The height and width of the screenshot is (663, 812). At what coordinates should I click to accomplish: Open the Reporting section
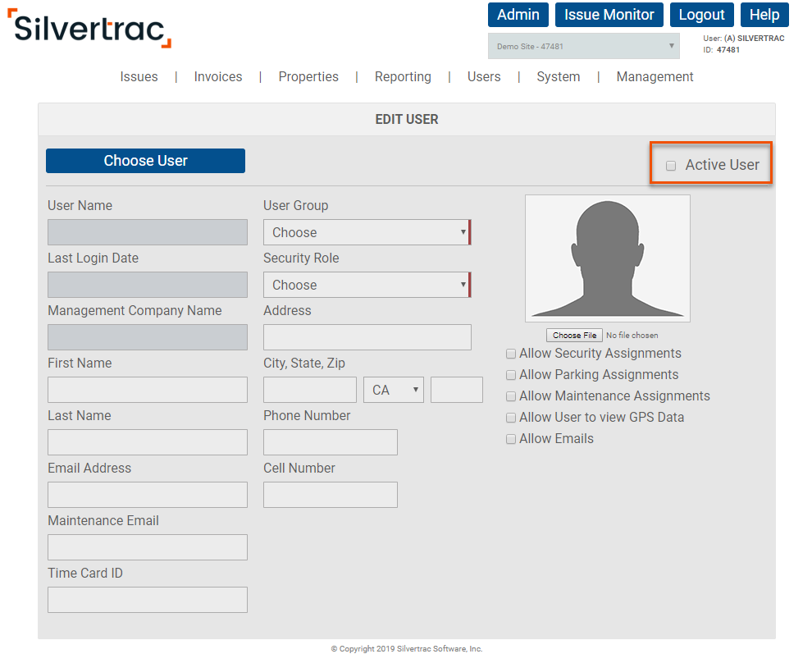403,76
